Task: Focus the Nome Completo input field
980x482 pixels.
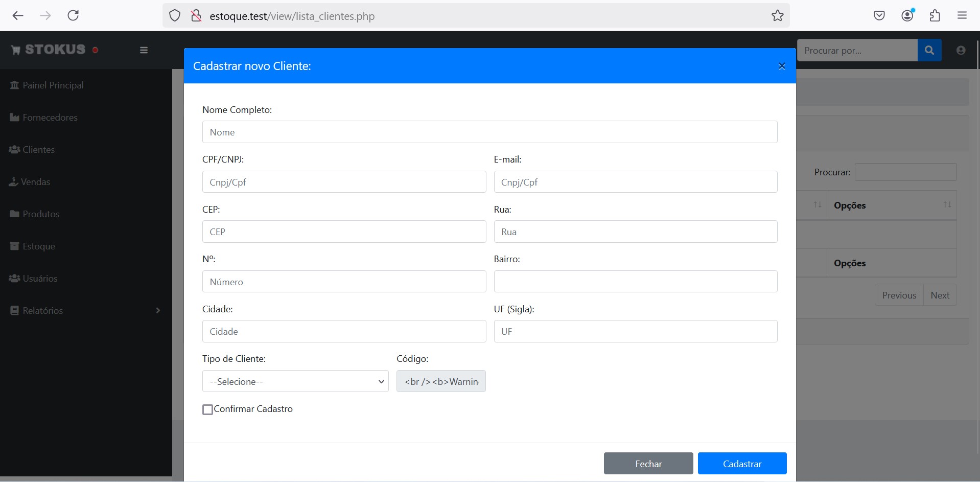Action: [x=489, y=132]
